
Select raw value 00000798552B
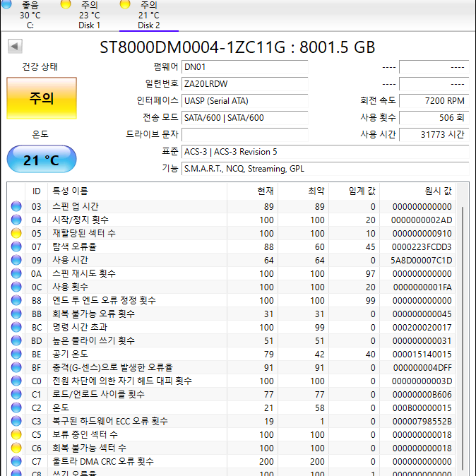[x=422, y=422]
